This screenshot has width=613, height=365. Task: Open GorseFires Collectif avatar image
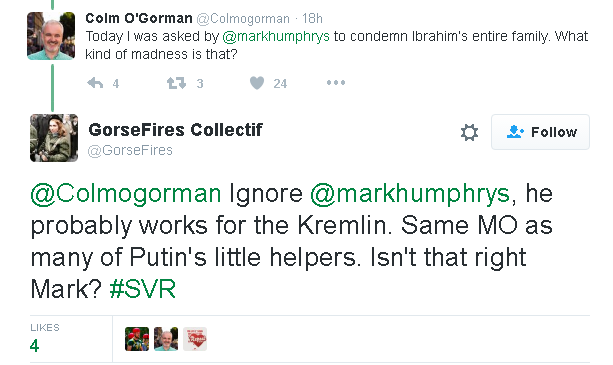(54, 138)
